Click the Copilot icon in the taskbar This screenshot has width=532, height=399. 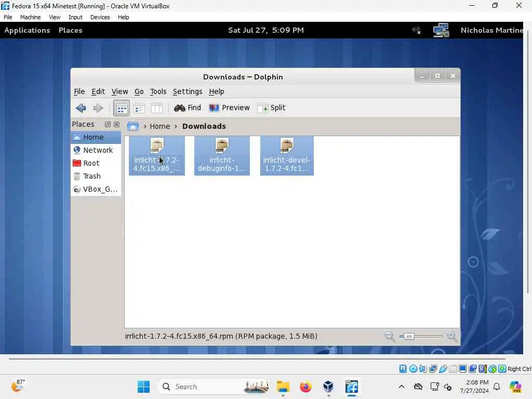click(x=516, y=387)
